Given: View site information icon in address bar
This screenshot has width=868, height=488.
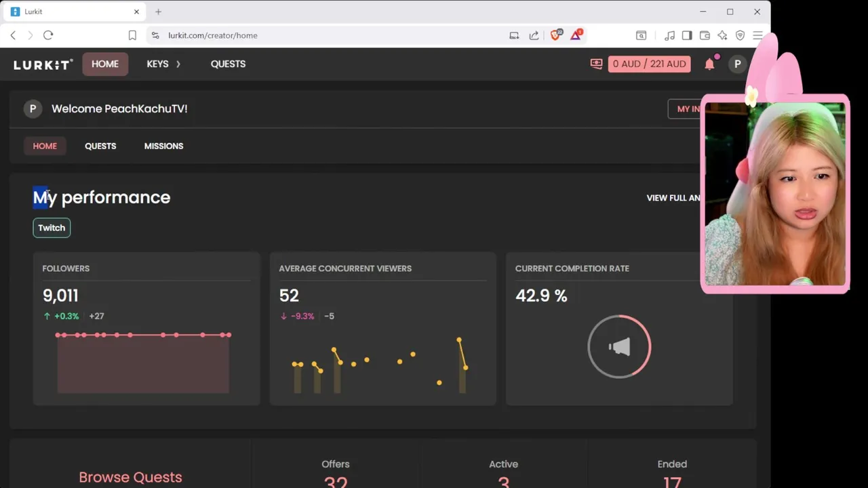Looking at the screenshot, I should click(155, 35).
